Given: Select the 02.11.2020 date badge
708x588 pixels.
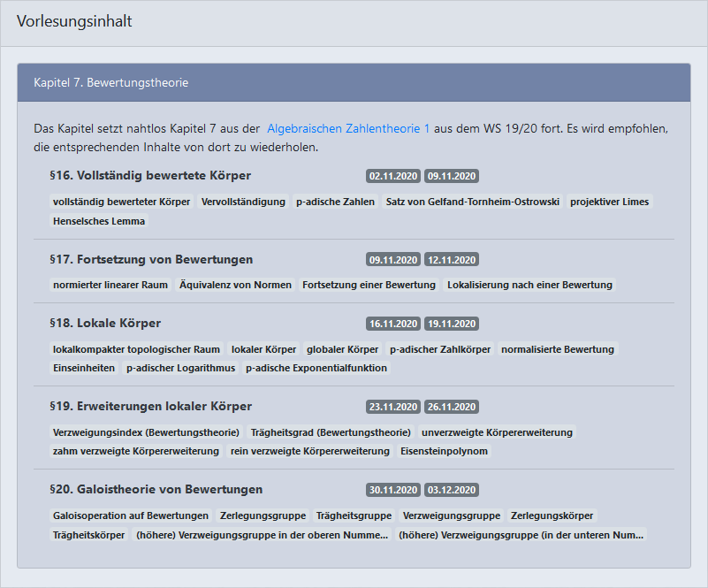Looking at the screenshot, I should (393, 176).
